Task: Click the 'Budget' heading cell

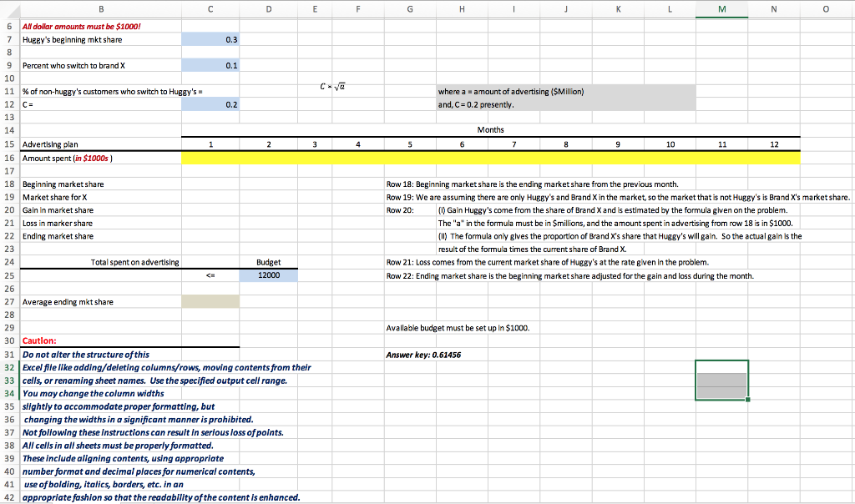Action: point(268,262)
